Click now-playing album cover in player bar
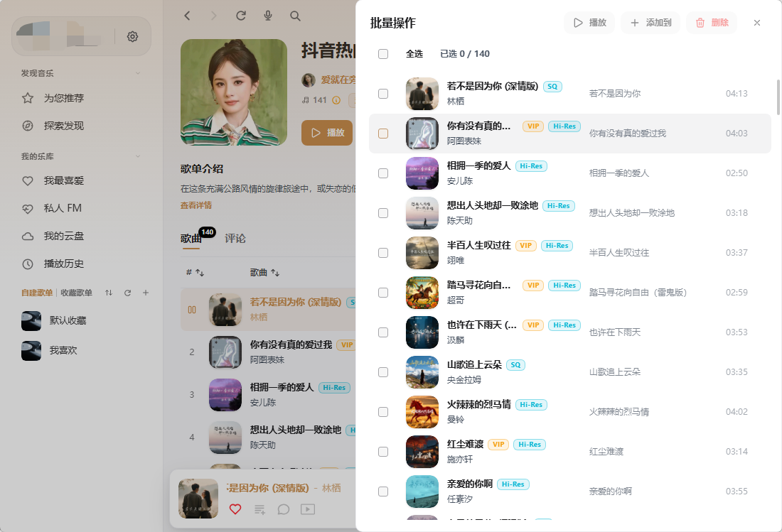The width and height of the screenshot is (782, 532). coord(198,499)
